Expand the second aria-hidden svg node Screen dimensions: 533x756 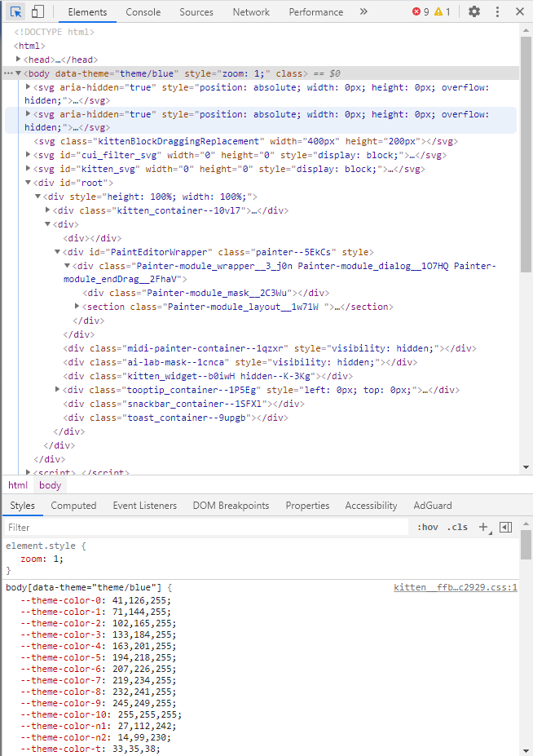[28, 114]
